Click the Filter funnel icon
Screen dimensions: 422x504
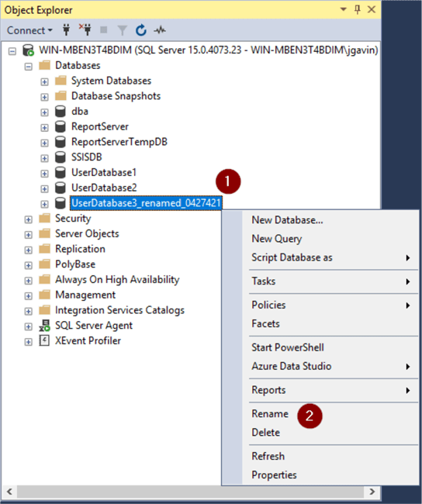pyautogui.click(x=122, y=30)
